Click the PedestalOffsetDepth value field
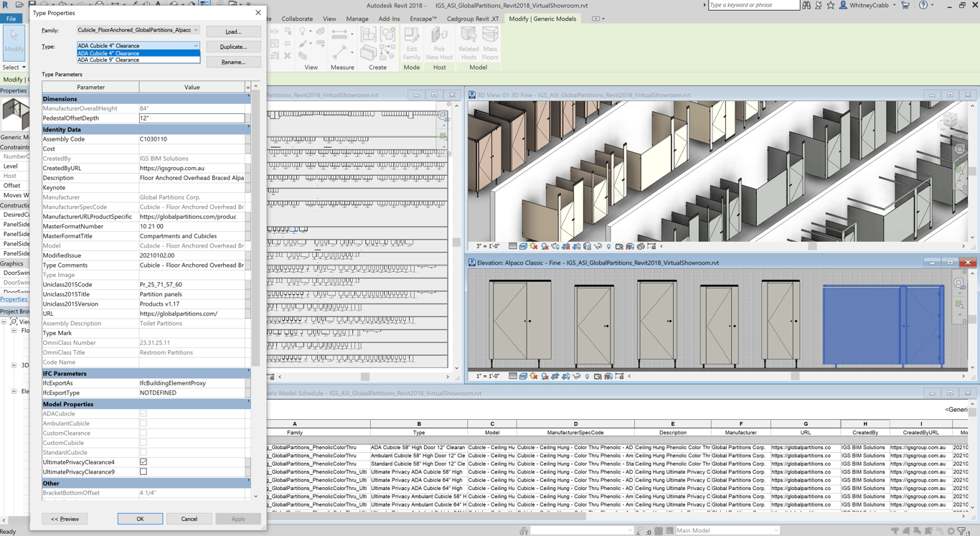This screenshot has height=536, width=980. click(192, 118)
